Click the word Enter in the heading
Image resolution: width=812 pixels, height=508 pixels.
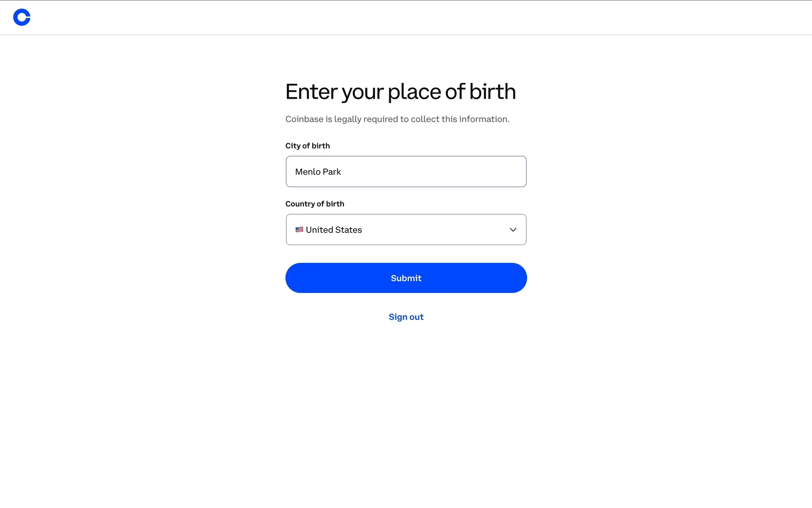tap(311, 91)
